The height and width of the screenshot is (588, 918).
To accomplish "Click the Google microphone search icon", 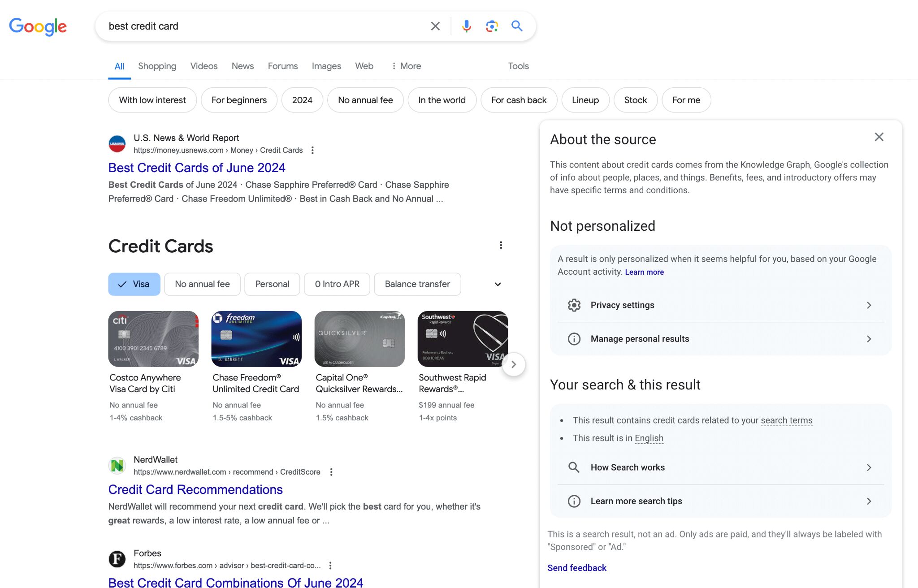I will pyautogui.click(x=467, y=26).
